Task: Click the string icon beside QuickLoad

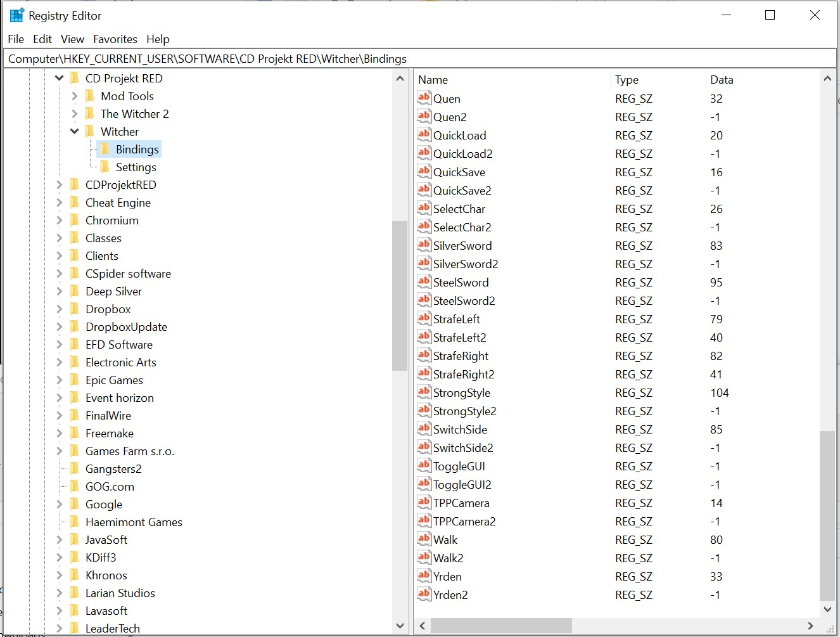Action: [424, 134]
